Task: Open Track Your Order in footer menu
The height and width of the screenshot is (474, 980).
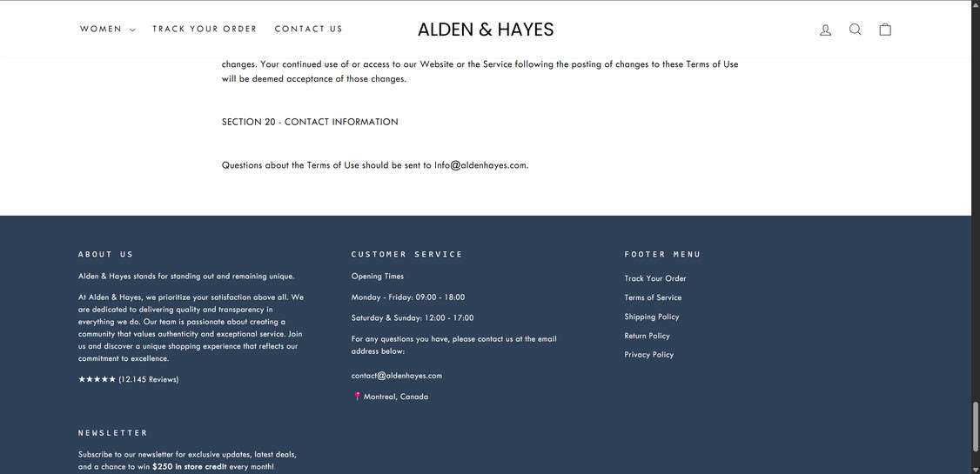Action: (x=655, y=278)
